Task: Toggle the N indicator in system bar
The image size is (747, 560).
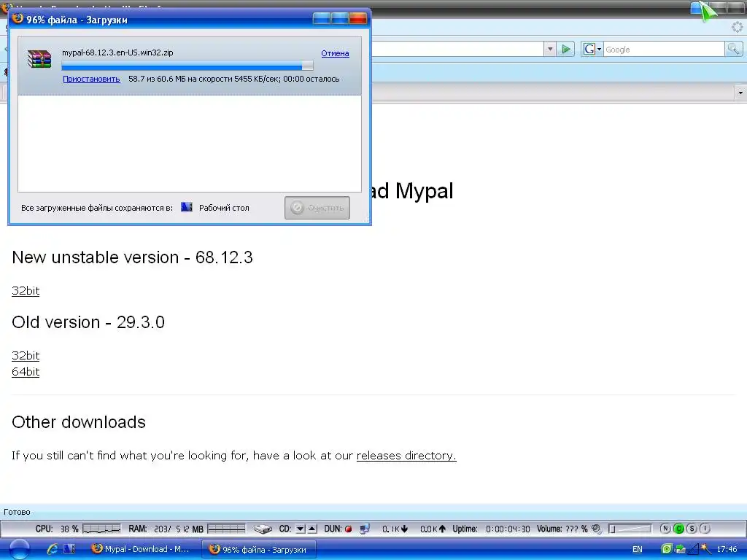Action: (x=665, y=529)
